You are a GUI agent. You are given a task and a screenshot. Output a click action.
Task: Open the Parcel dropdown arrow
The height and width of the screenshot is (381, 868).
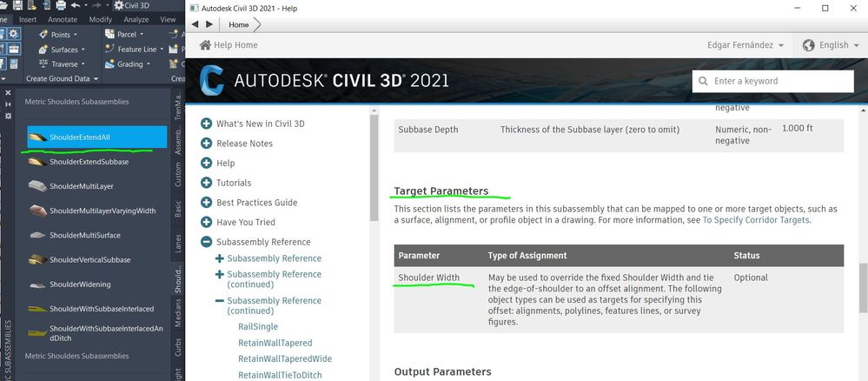(142, 35)
